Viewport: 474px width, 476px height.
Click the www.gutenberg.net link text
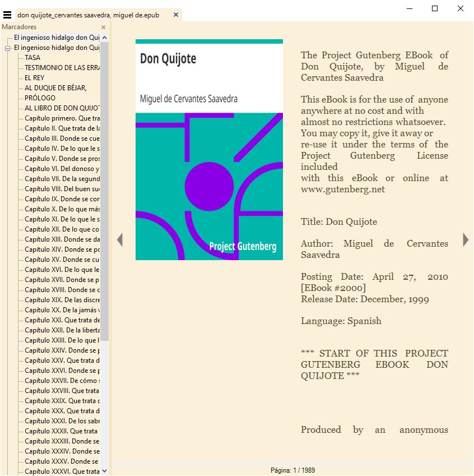coord(343,189)
